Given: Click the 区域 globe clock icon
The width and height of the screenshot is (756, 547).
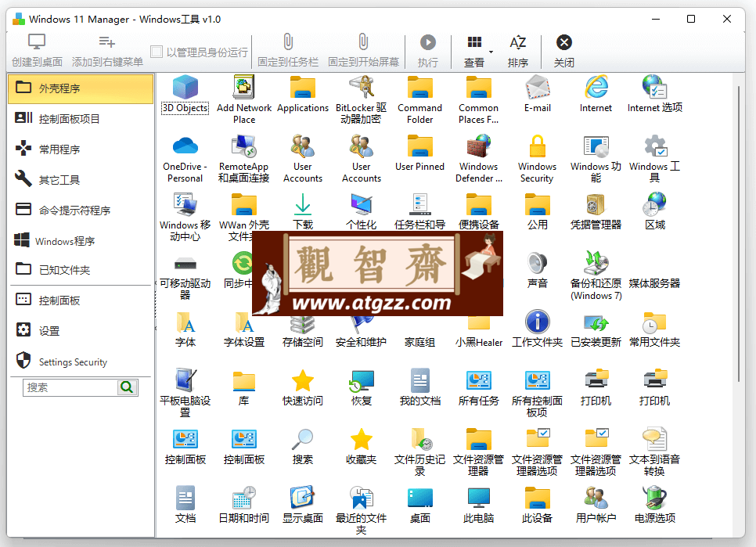Looking at the screenshot, I should (x=655, y=204).
